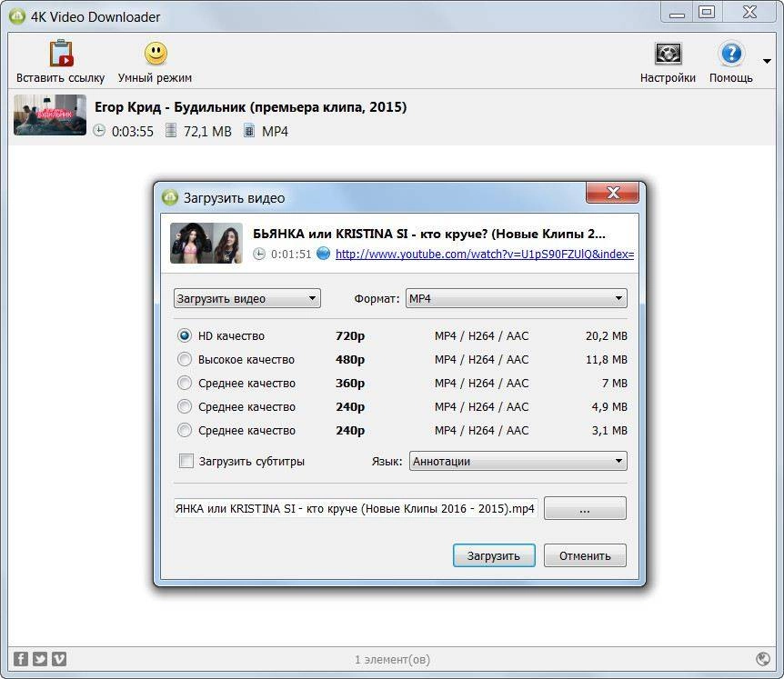Click the 360p resolution label
The height and width of the screenshot is (679, 784).
[x=350, y=383]
